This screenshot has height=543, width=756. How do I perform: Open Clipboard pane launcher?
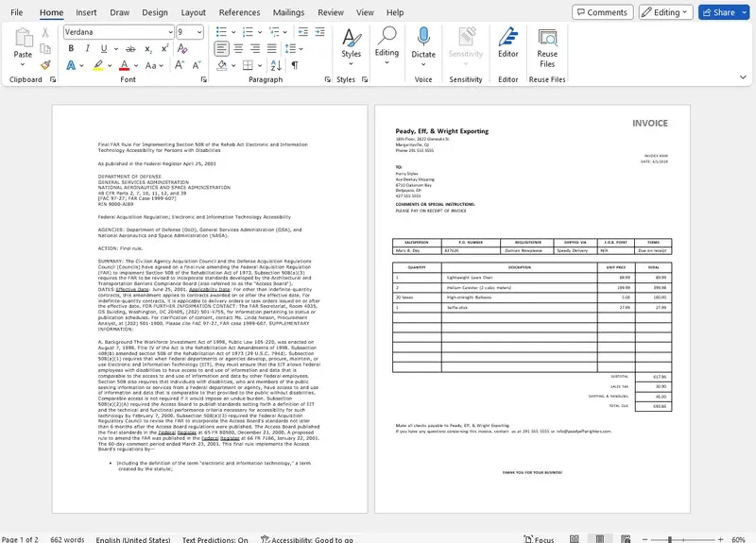[53, 79]
